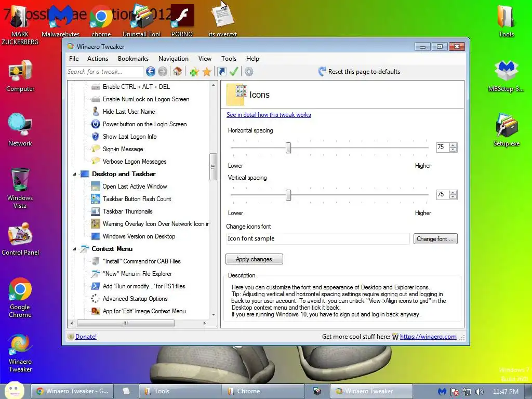Select Enable NumLock on Logon Screen
This screenshot has width=532, height=399.
[x=146, y=99]
